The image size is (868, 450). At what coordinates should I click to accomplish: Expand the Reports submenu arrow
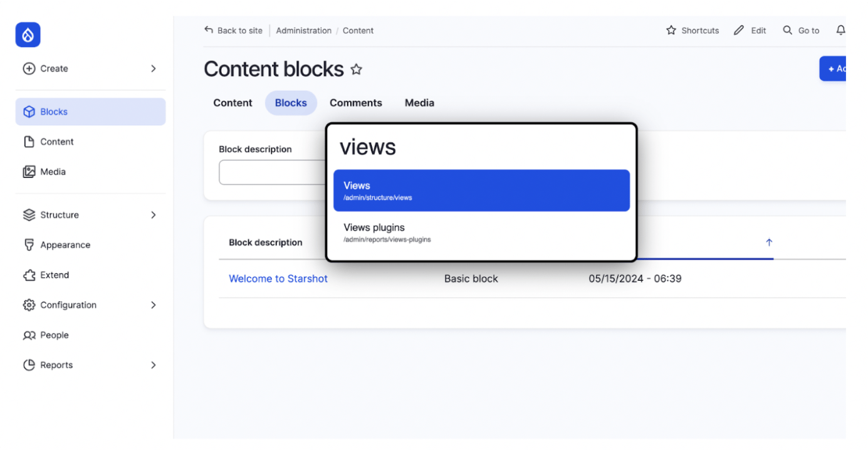pos(154,365)
